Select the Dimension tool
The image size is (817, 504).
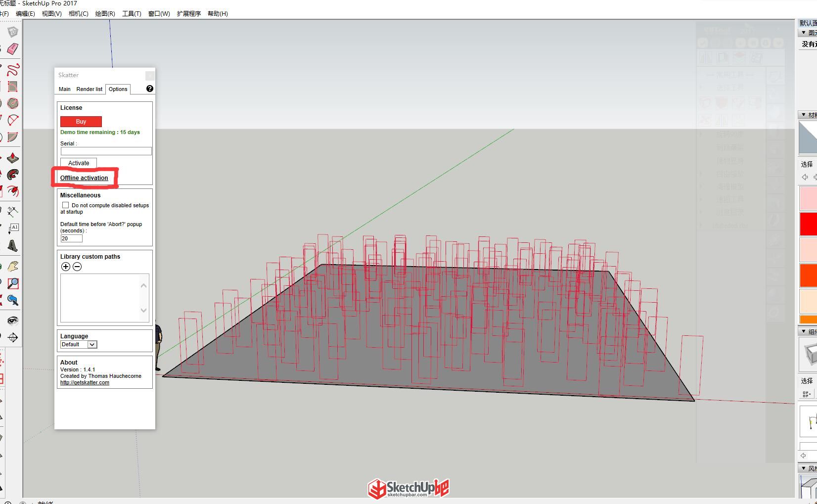tap(12, 212)
